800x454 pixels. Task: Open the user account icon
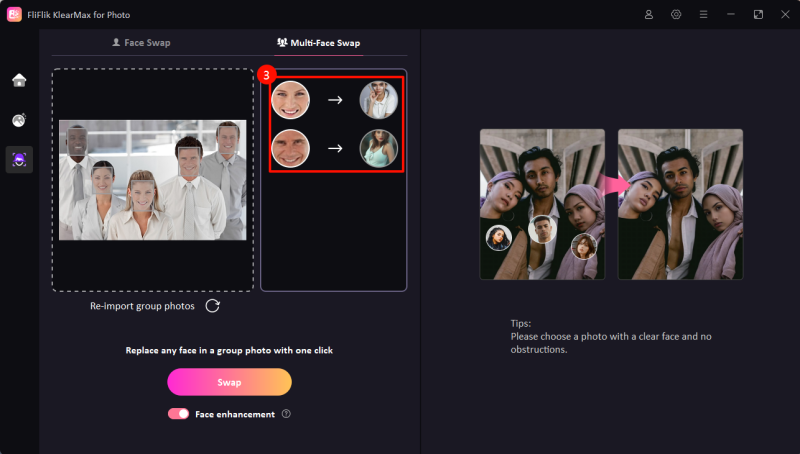(649, 14)
